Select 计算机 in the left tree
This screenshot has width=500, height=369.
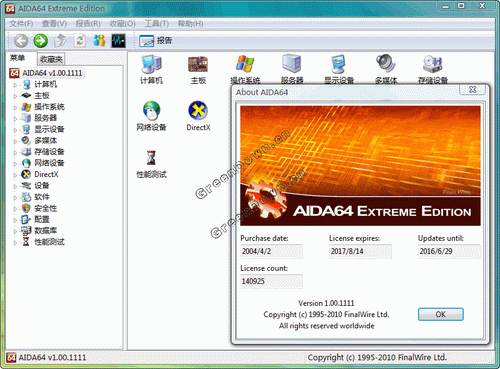coord(45,84)
